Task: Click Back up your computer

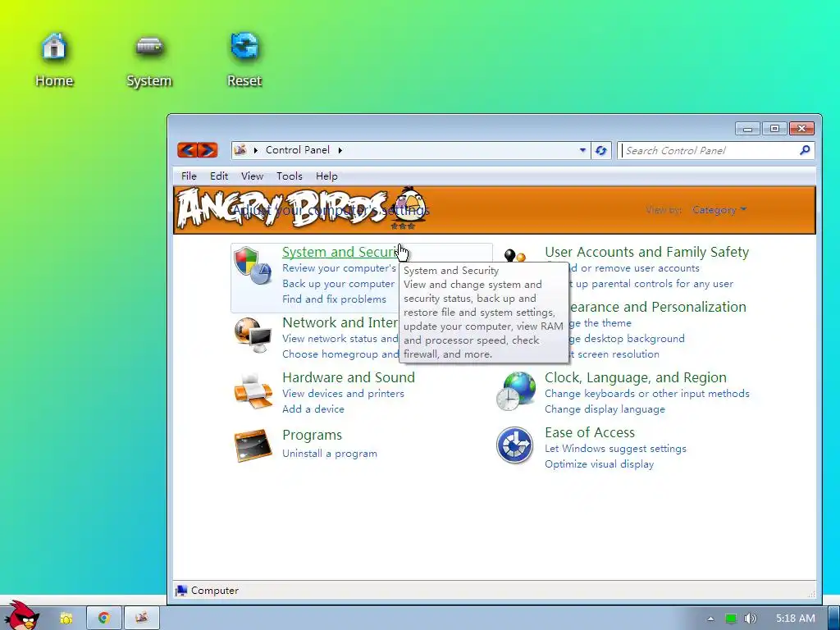Action: (338, 284)
